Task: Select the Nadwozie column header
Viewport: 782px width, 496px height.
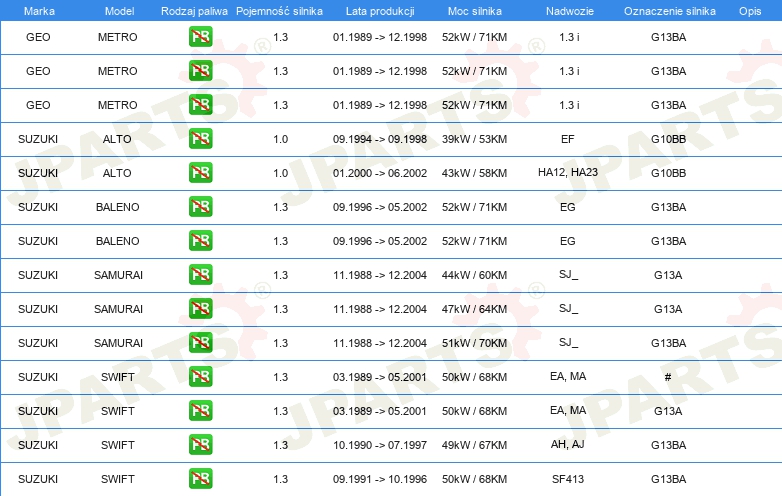Action: click(x=567, y=10)
